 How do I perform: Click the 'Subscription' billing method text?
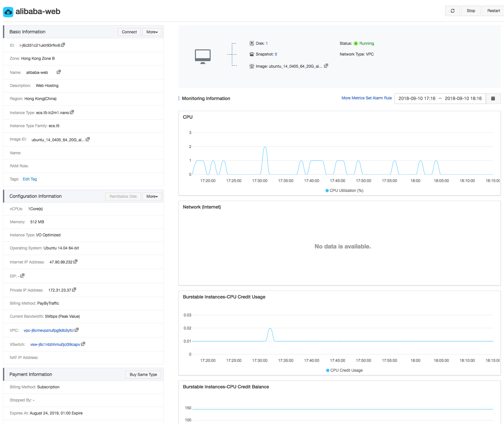pos(48,387)
